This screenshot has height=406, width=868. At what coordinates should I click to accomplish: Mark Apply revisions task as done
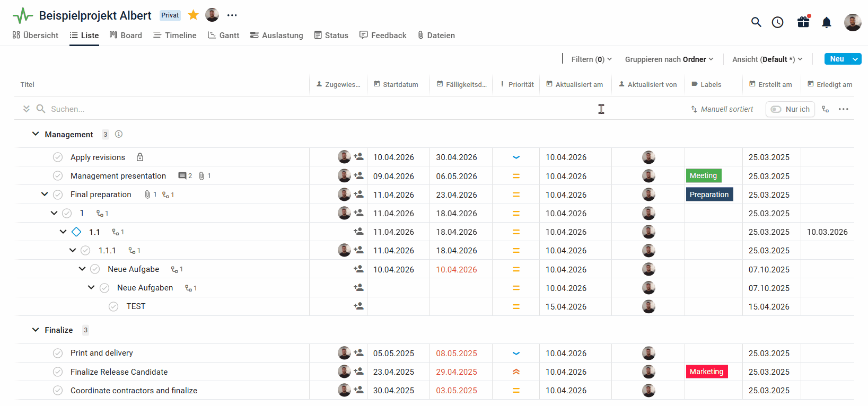[58, 157]
